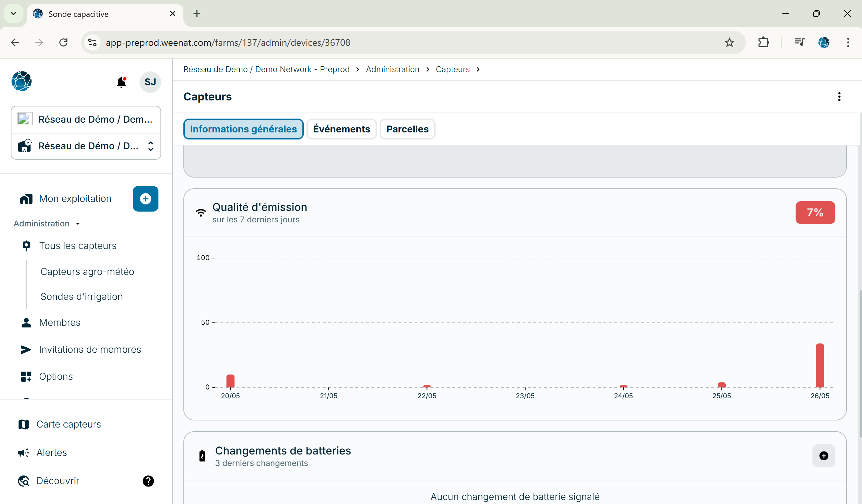Open Capteurs agro-météo
862x504 pixels.
pos(87,272)
